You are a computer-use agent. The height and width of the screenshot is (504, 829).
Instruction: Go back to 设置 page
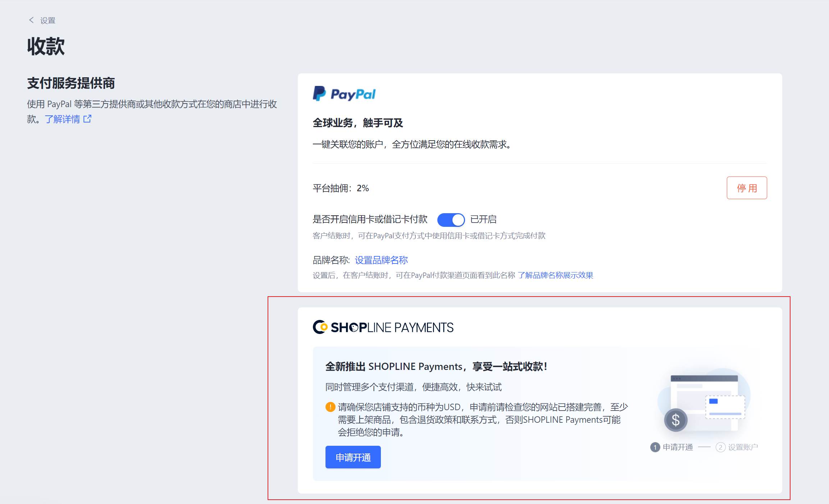pos(47,20)
